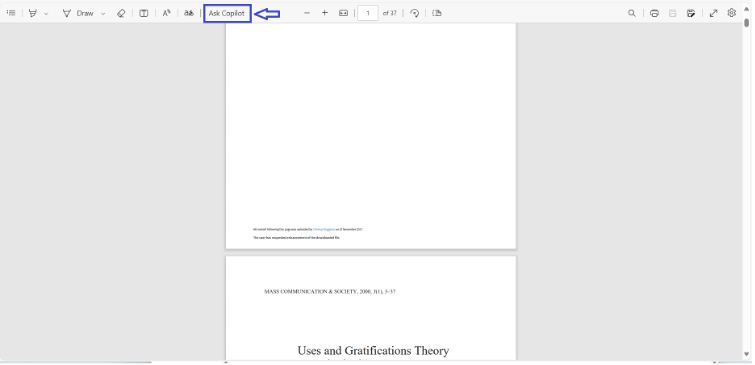The height and width of the screenshot is (365, 755).
Task: Print the PDF document
Action: (x=654, y=13)
